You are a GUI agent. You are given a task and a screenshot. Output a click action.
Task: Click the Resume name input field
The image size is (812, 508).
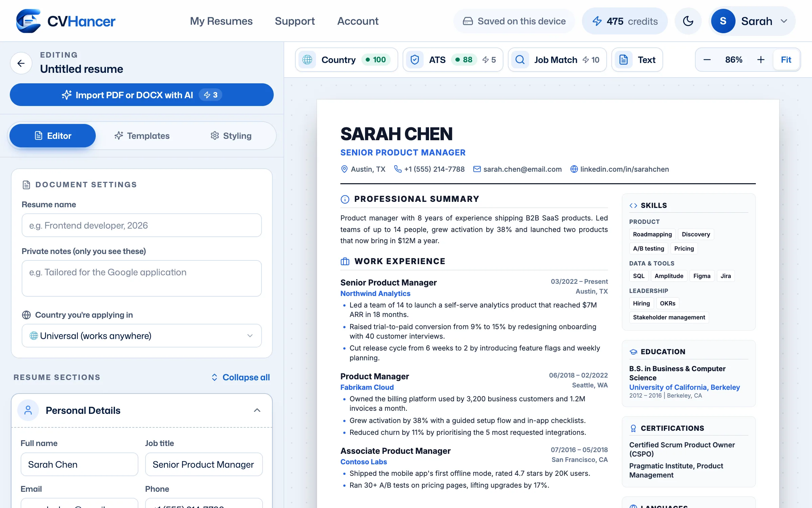(142, 225)
